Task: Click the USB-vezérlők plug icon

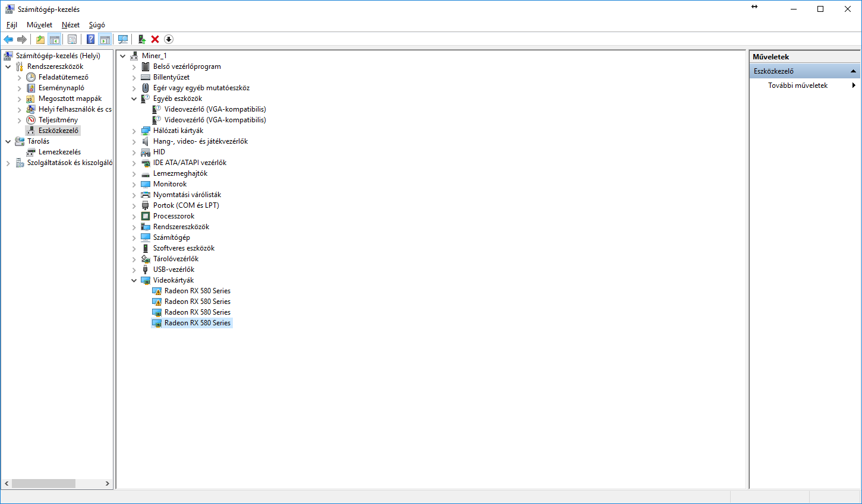Action: 146,270
